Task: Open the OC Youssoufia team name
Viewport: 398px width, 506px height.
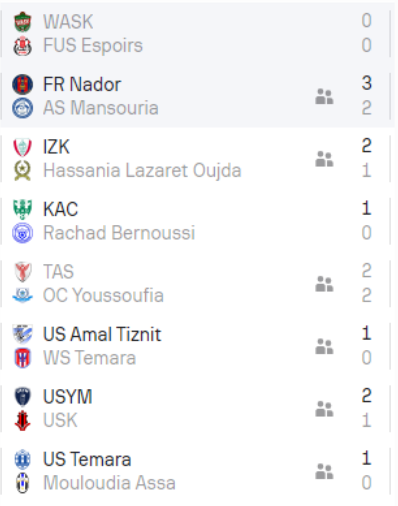Action: (103, 295)
